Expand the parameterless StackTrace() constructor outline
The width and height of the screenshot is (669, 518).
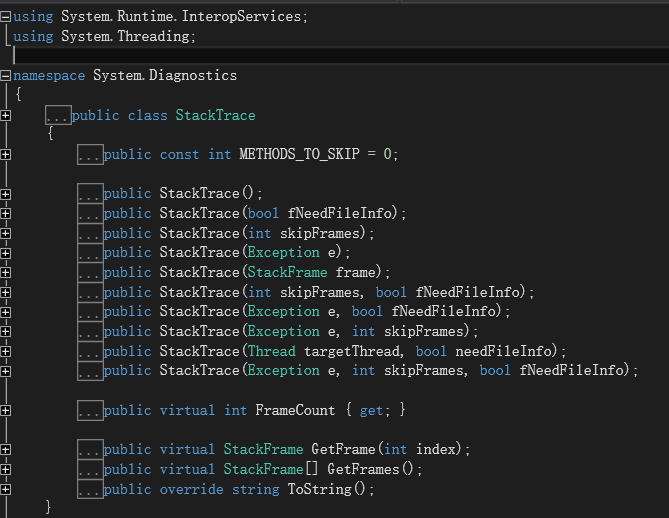pos(6,194)
